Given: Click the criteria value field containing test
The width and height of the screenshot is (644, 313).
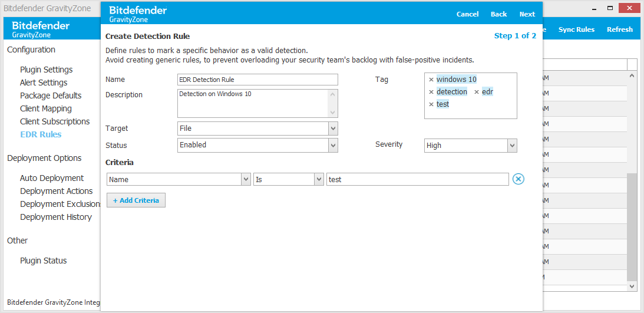Looking at the screenshot, I should pos(417,179).
